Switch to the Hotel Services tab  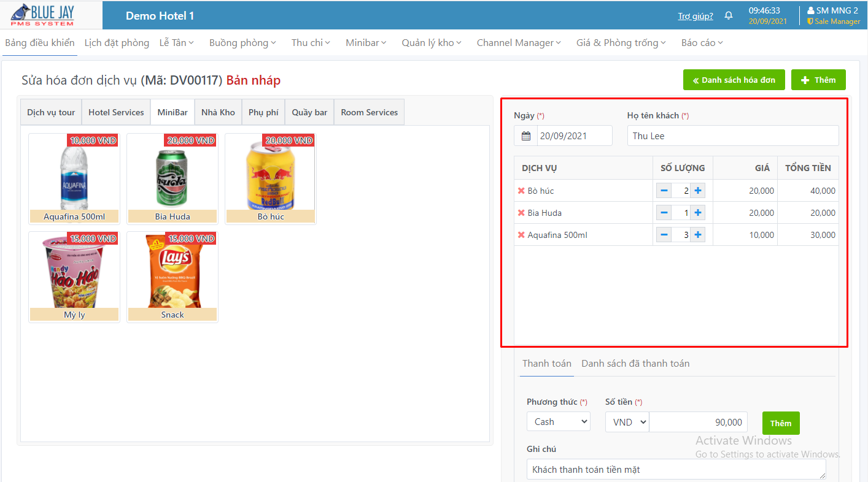pyautogui.click(x=116, y=112)
